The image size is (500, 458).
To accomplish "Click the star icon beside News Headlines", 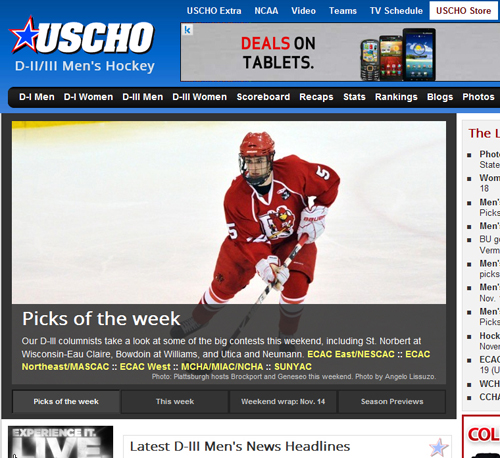I will (x=438, y=447).
